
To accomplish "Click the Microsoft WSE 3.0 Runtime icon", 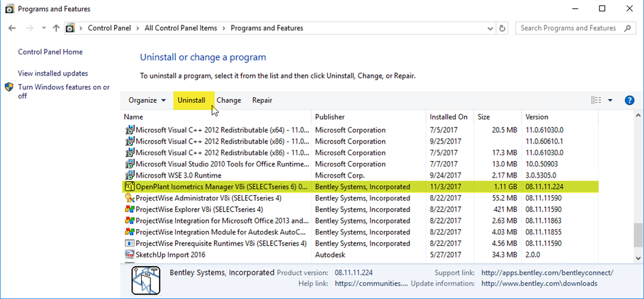I will (129, 175).
